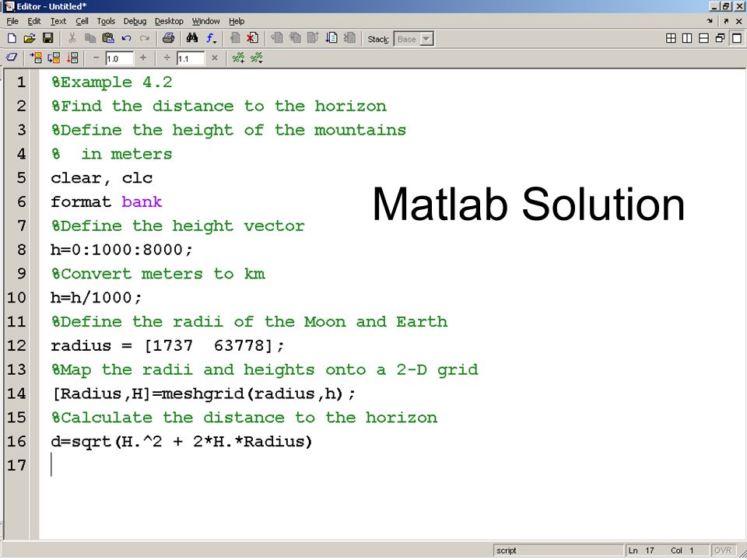Click the 'script' status bar label

[507, 551]
